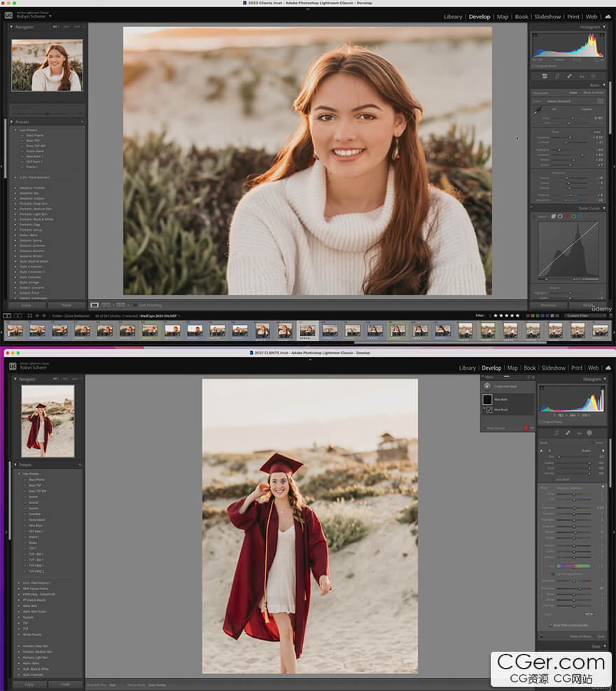Click the Previous button in top window
Image resolution: width=616 pixels, height=691 pixels.
[x=548, y=305]
